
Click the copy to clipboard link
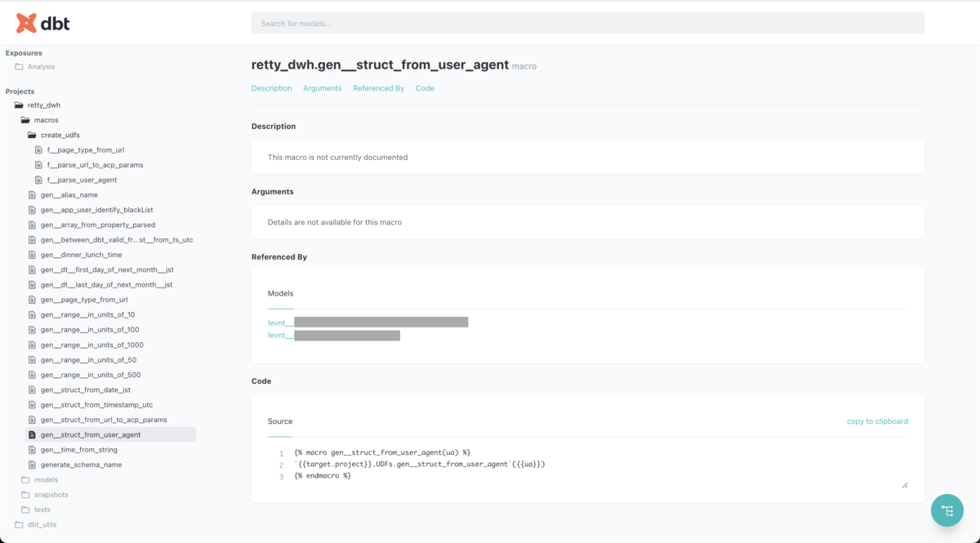pos(877,421)
